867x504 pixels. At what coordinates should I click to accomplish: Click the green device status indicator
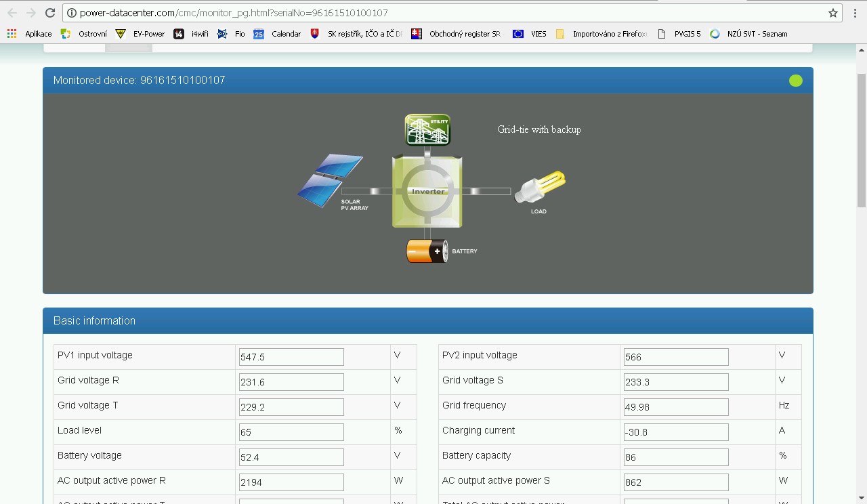click(x=796, y=81)
